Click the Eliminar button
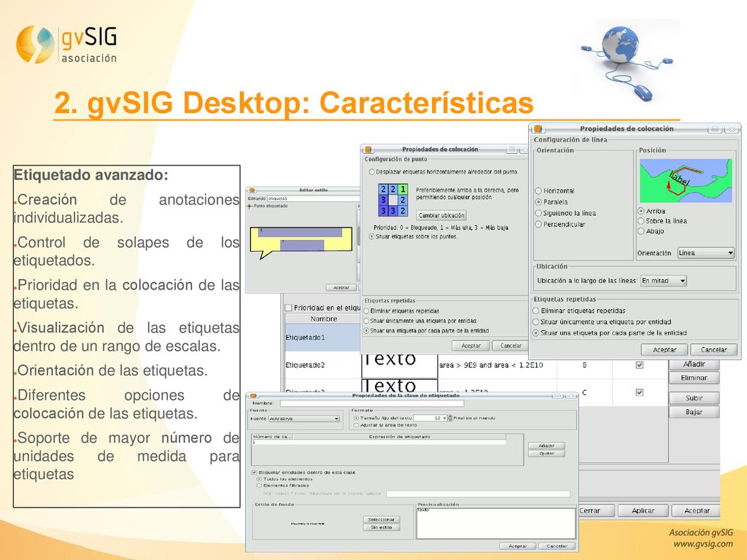 coord(694,378)
